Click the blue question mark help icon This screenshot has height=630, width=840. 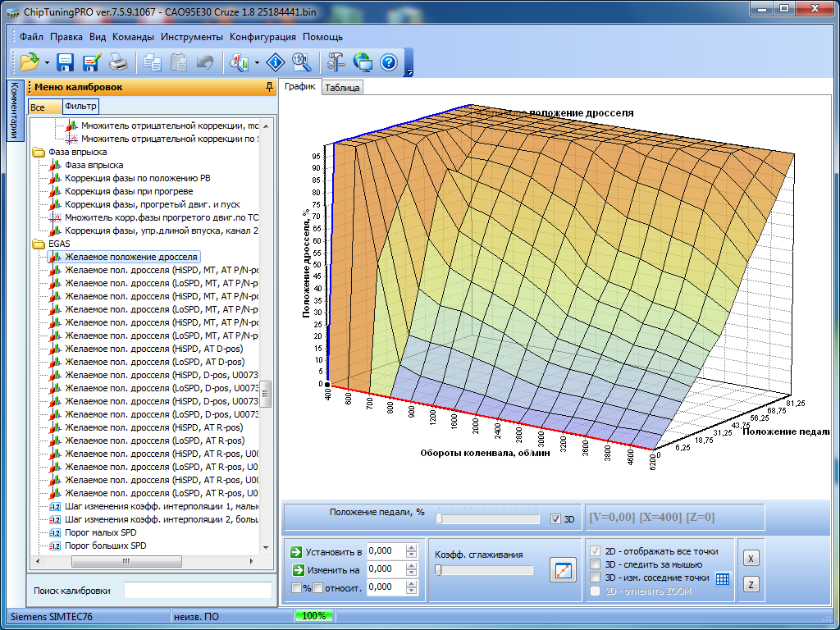(x=389, y=62)
